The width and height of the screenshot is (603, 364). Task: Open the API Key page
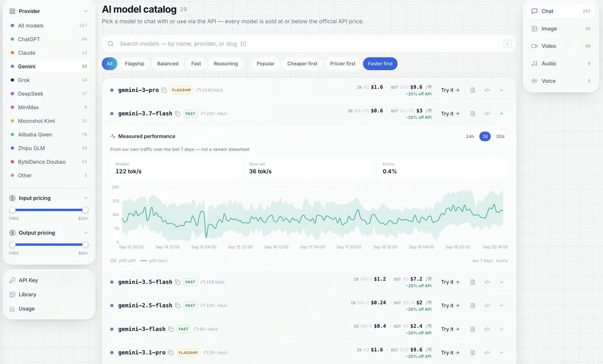pyautogui.click(x=49, y=280)
